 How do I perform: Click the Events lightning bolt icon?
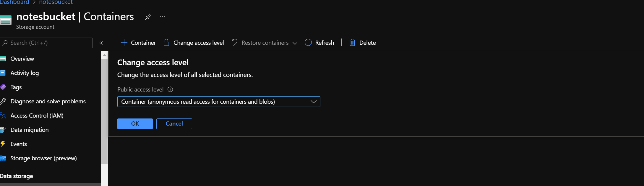[3, 144]
